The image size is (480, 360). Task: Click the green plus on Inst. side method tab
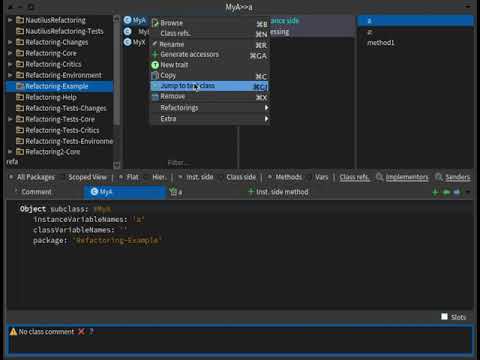(251, 192)
